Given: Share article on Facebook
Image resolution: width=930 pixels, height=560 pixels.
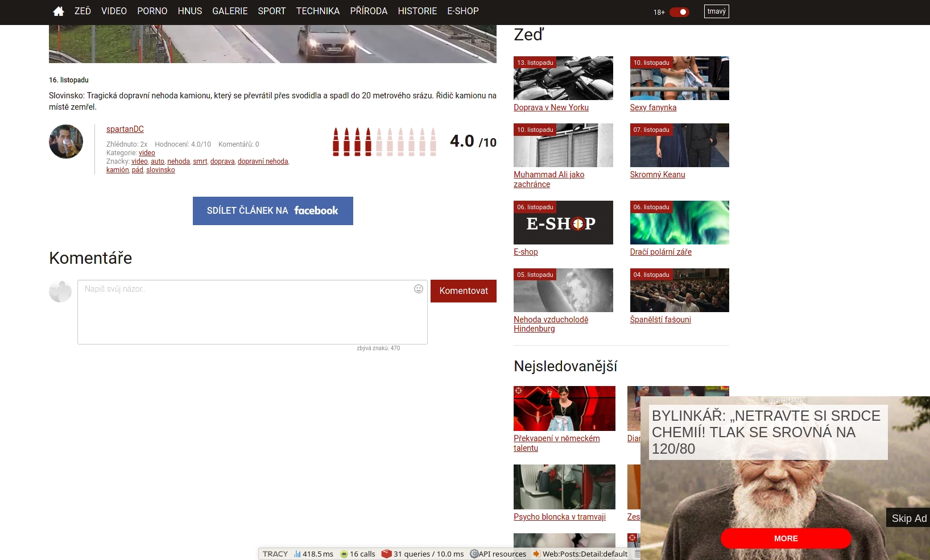Looking at the screenshot, I should [x=272, y=211].
